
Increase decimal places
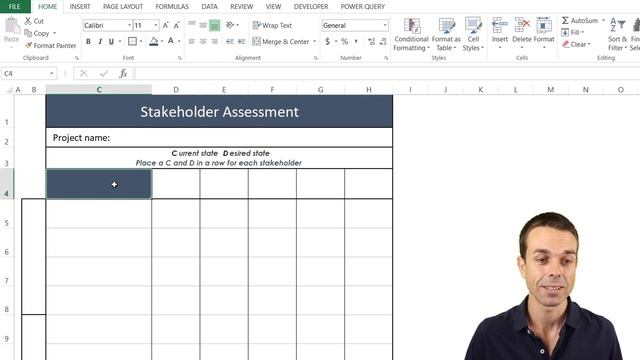coord(371,41)
